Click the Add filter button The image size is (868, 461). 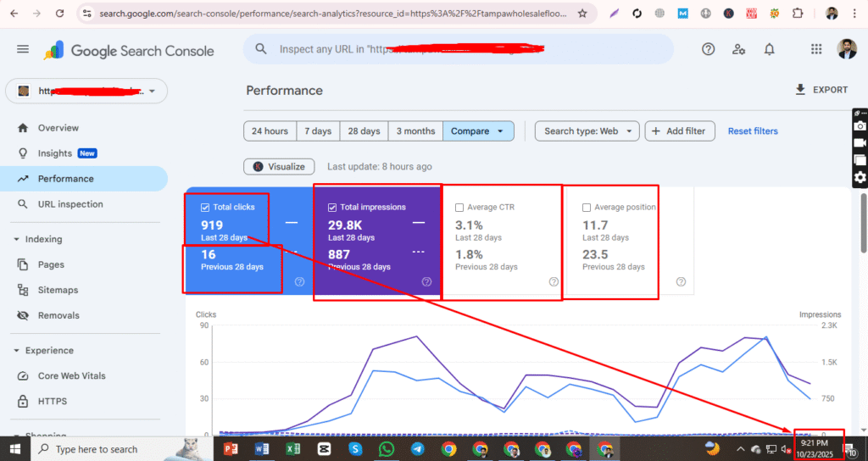pyautogui.click(x=680, y=131)
